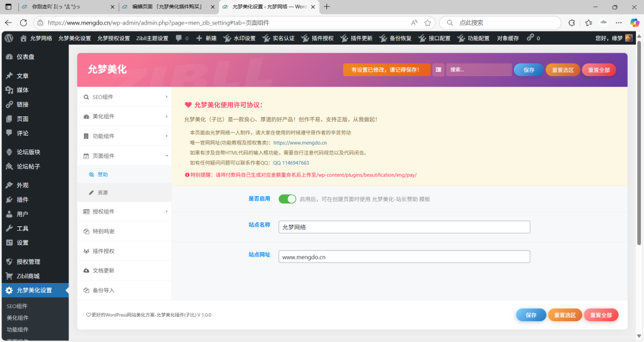The image size is (644, 342).
Task: Open 文档更新 settings tab
Action: [124, 270]
